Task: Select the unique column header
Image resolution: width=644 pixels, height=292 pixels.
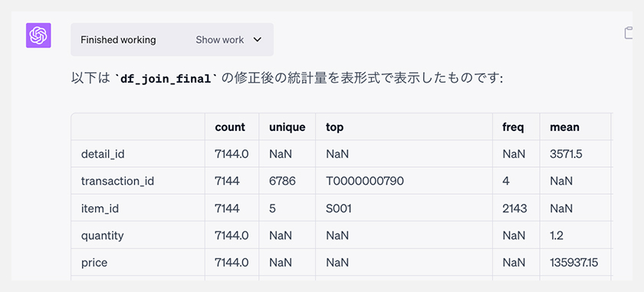Action: coord(287,127)
